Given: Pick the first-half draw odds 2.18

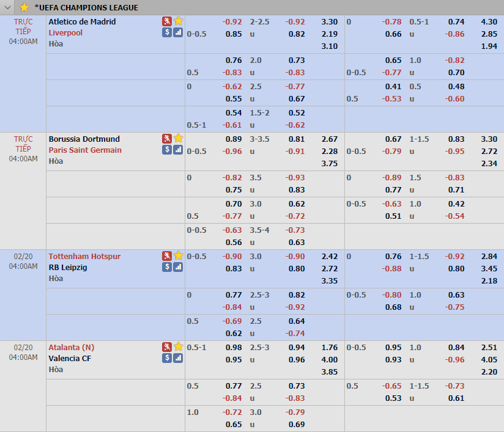Looking at the screenshot, I should pos(489,280).
